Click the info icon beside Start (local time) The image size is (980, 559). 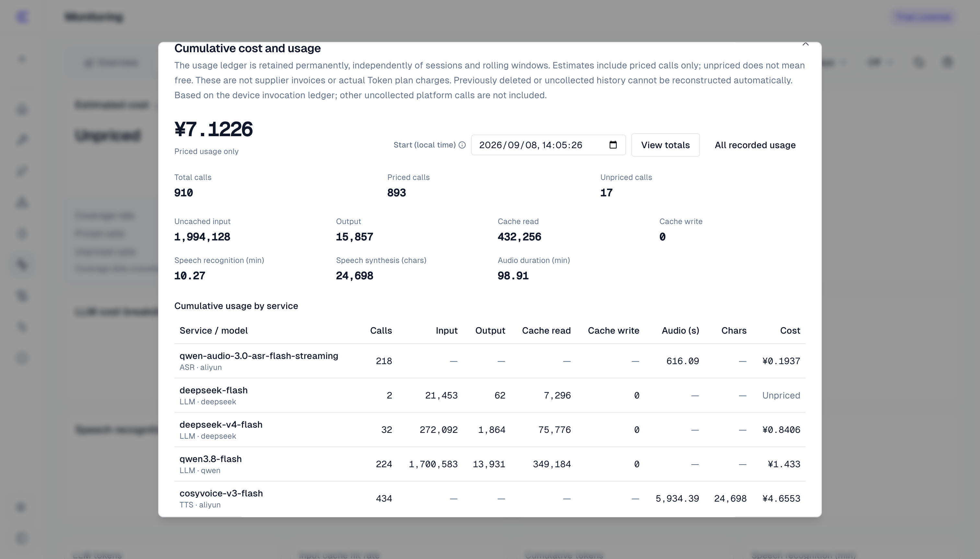pyautogui.click(x=462, y=145)
